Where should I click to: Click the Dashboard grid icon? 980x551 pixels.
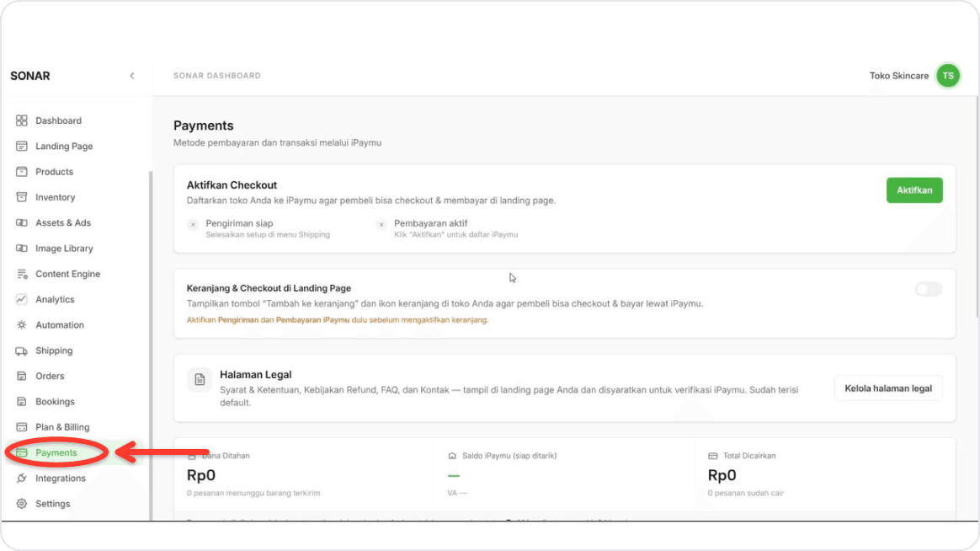tap(22, 120)
